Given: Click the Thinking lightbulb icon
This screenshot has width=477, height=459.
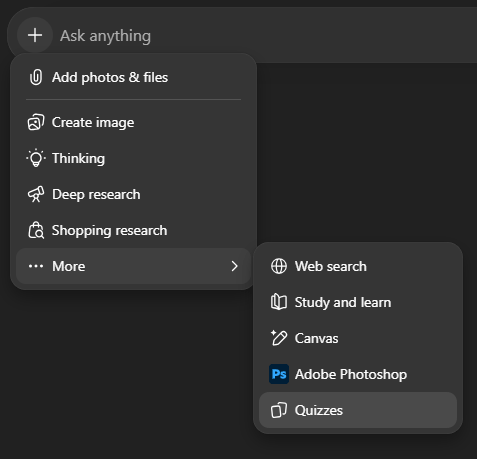Looking at the screenshot, I should tap(36, 158).
